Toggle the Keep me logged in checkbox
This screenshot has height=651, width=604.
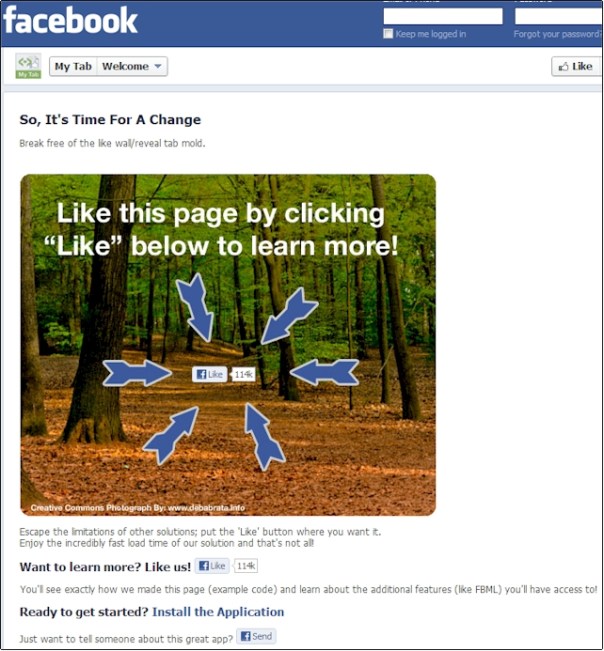(x=388, y=34)
